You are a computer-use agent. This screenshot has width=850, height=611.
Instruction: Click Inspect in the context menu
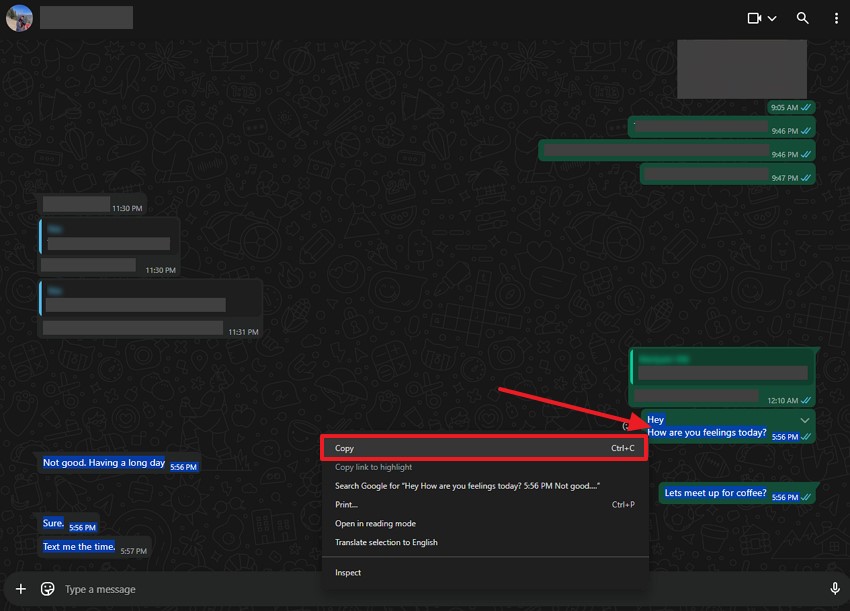click(348, 573)
